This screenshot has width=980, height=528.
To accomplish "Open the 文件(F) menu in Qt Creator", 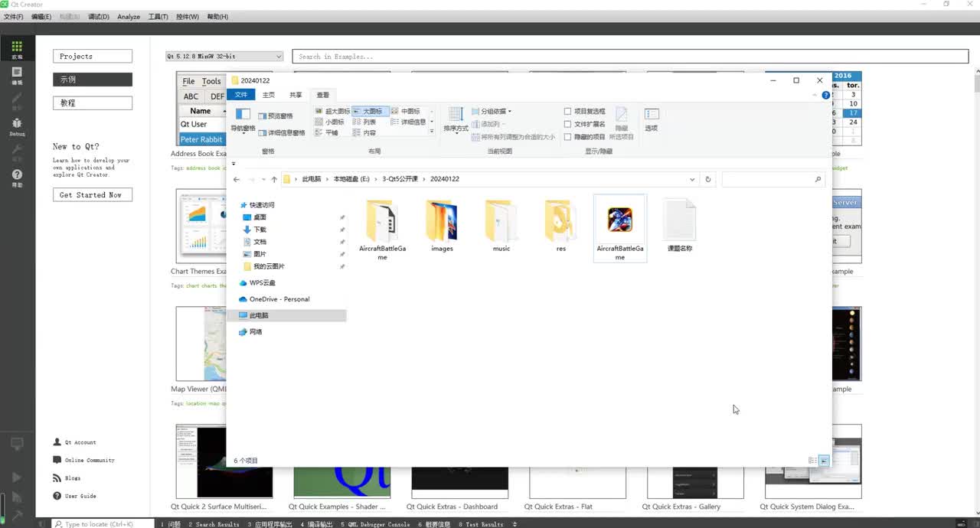I will click(13, 17).
